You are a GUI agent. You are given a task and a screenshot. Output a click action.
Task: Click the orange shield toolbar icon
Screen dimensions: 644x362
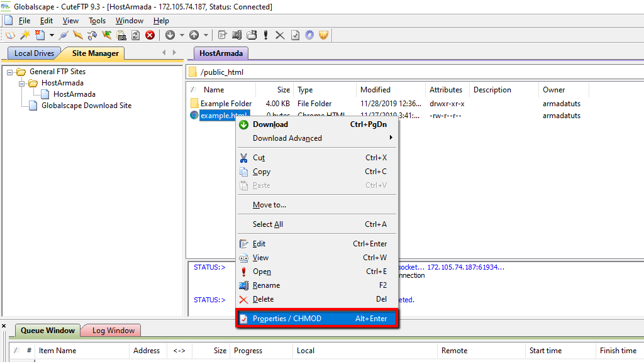(x=324, y=35)
